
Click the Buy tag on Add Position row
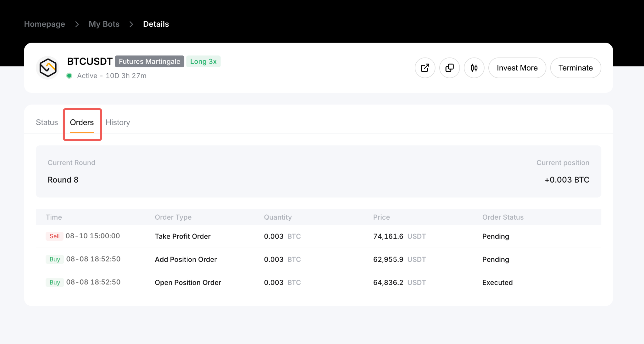click(55, 259)
